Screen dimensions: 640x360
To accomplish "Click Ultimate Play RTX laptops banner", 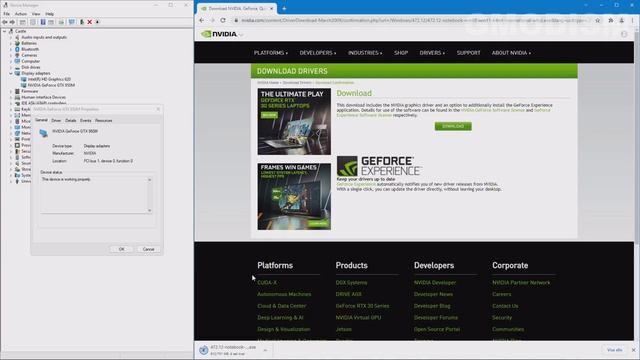I will tap(294, 122).
